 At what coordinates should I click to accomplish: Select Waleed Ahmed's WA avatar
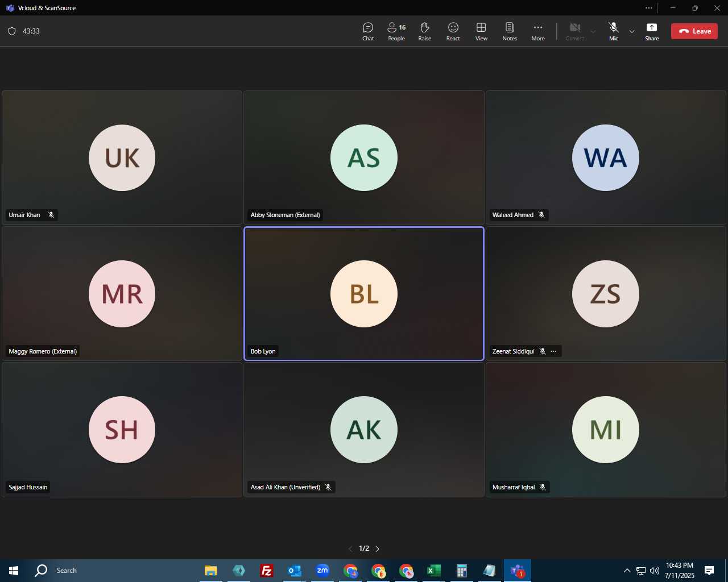coord(606,157)
